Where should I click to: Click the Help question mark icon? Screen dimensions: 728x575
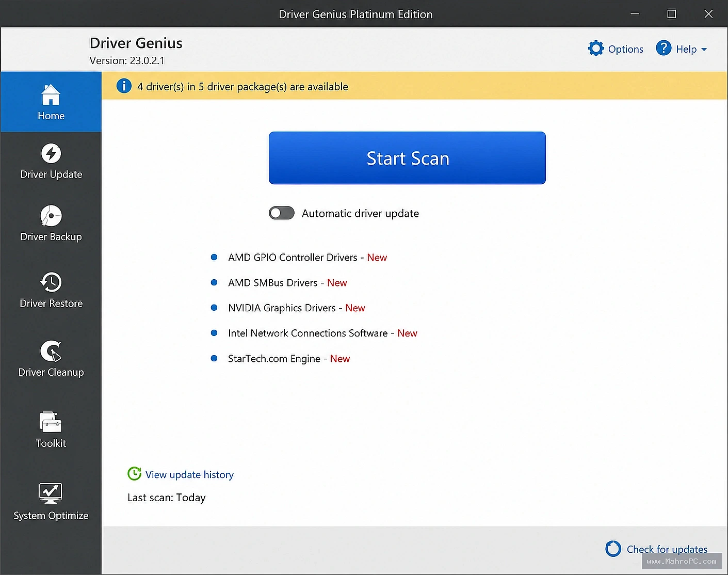pyautogui.click(x=664, y=48)
